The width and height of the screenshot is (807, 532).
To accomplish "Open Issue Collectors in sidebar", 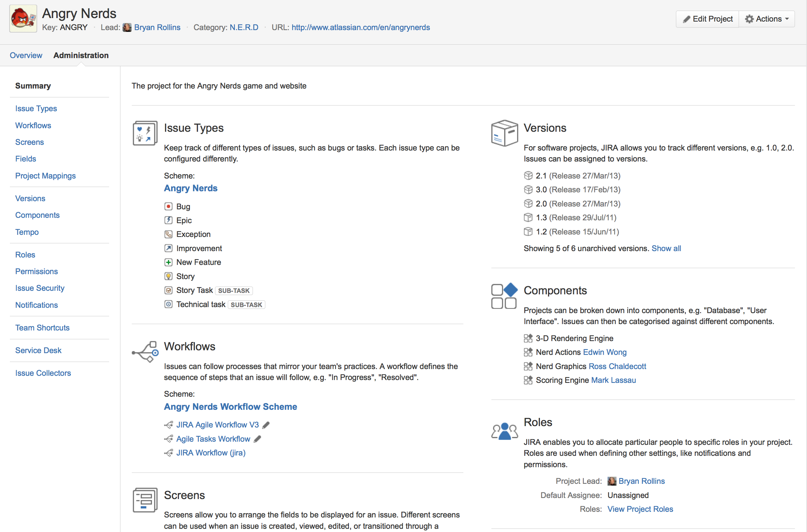I will click(43, 373).
